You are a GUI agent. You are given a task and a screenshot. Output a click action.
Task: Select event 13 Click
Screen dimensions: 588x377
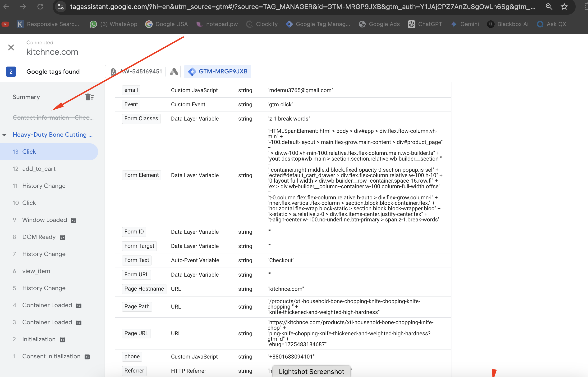[x=49, y=152]
